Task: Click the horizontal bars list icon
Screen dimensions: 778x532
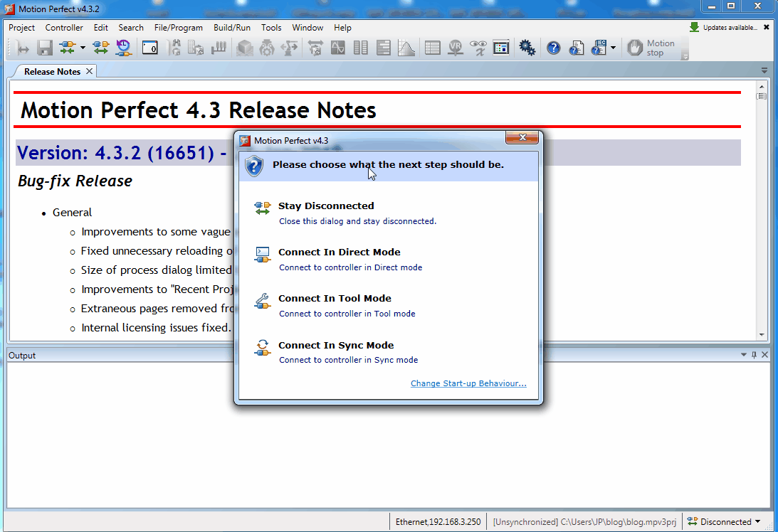Action: click(x=384, y=48)
